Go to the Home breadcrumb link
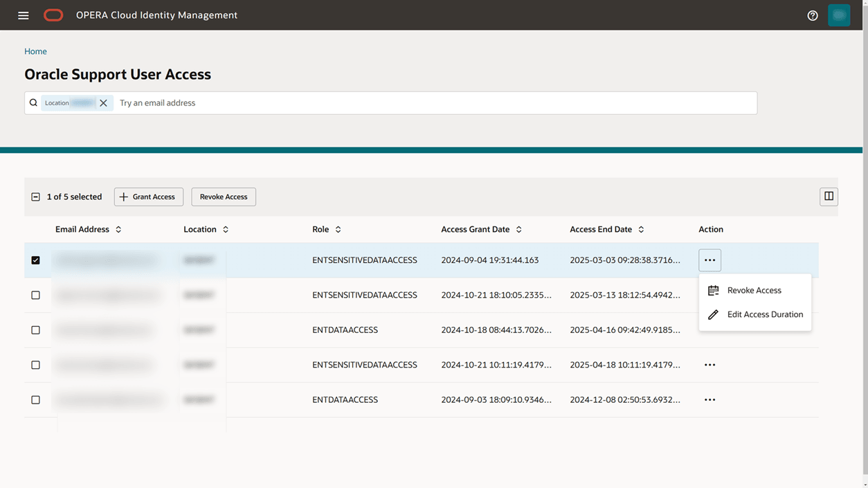 35,51
